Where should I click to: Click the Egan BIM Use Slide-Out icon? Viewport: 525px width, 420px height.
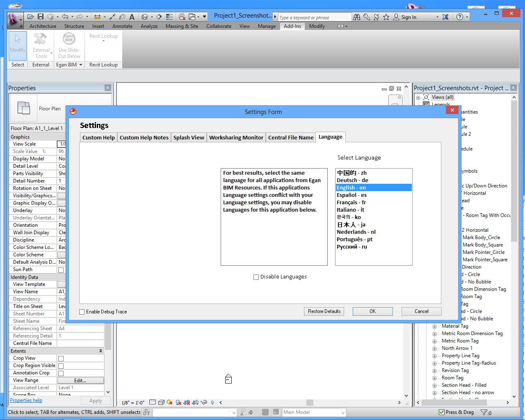pos(69,39)
